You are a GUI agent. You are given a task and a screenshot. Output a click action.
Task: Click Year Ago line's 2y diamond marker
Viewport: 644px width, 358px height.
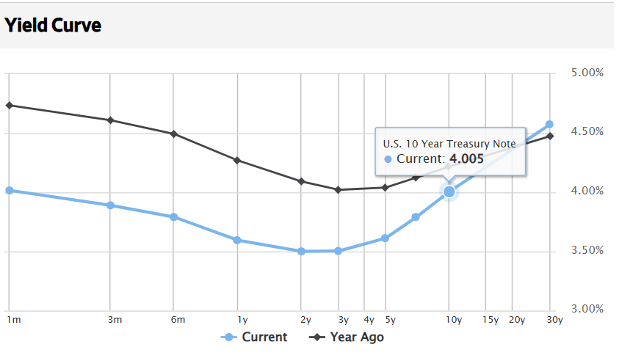pyautogui.click(x=301, y=181)
